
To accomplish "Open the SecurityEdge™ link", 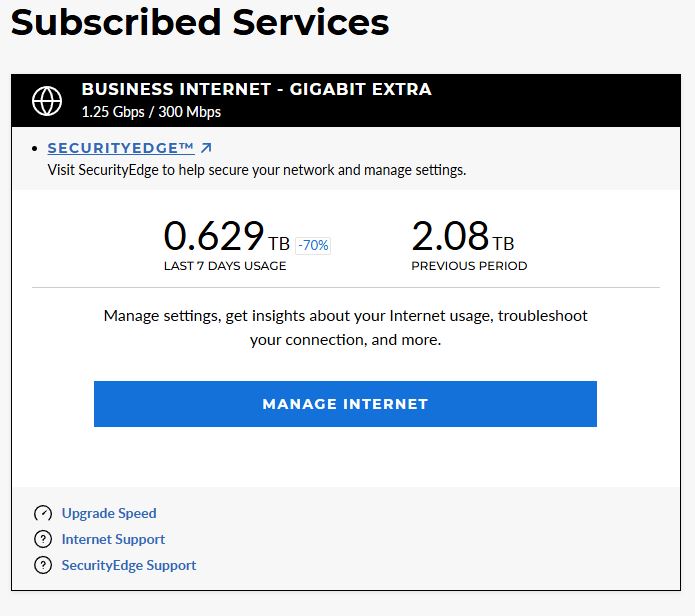I will click(x=121, y=148).
